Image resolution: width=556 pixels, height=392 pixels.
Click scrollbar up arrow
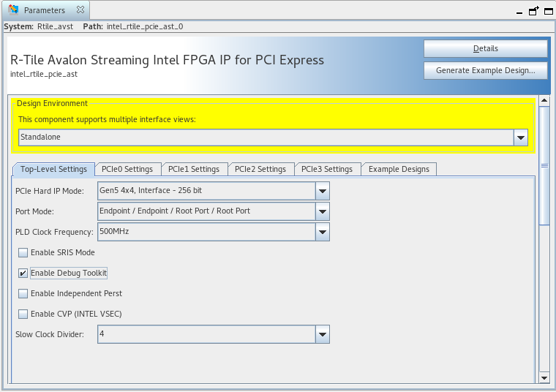click(x=544, y=101)
